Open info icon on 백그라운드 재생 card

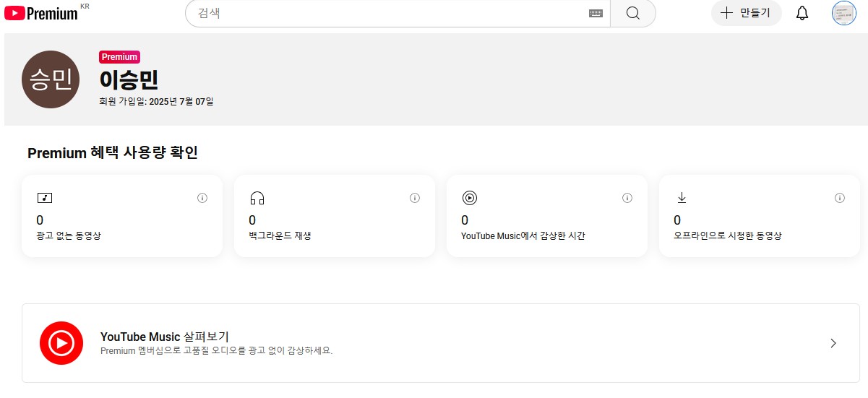point(415,198)
